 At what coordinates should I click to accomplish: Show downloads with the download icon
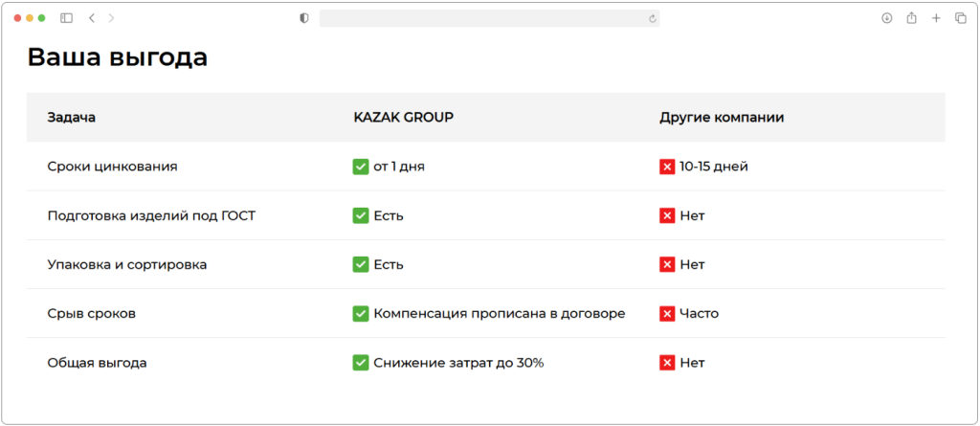[886, 18]
